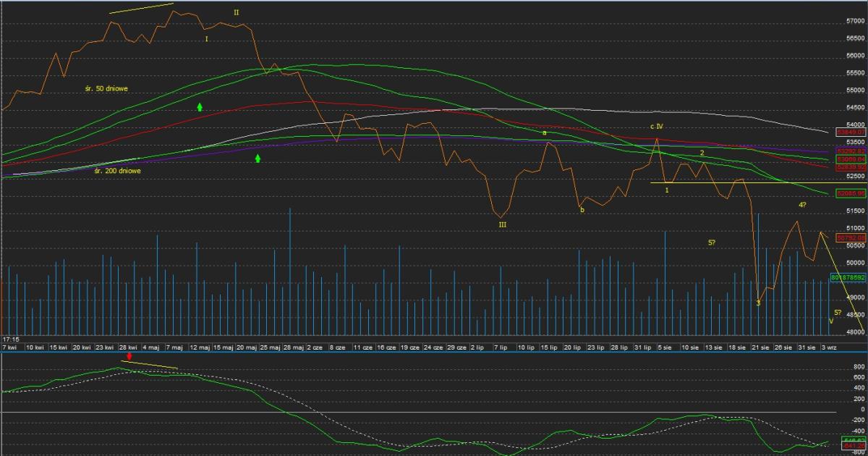Screen dimensions: 868x456
Task: Click the wave II label near the top
Action: [236, 12]
